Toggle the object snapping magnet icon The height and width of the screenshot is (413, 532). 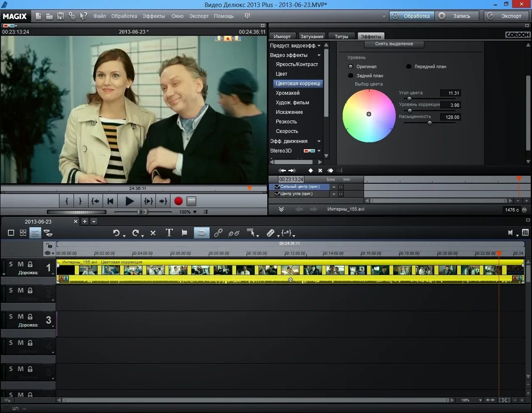click(x=202, y=233)
